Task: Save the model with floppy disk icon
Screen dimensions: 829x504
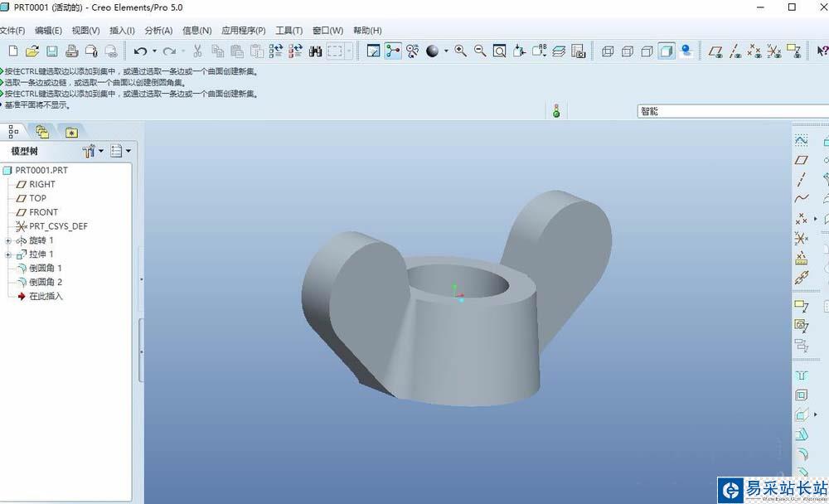Action: click(51, 51)
